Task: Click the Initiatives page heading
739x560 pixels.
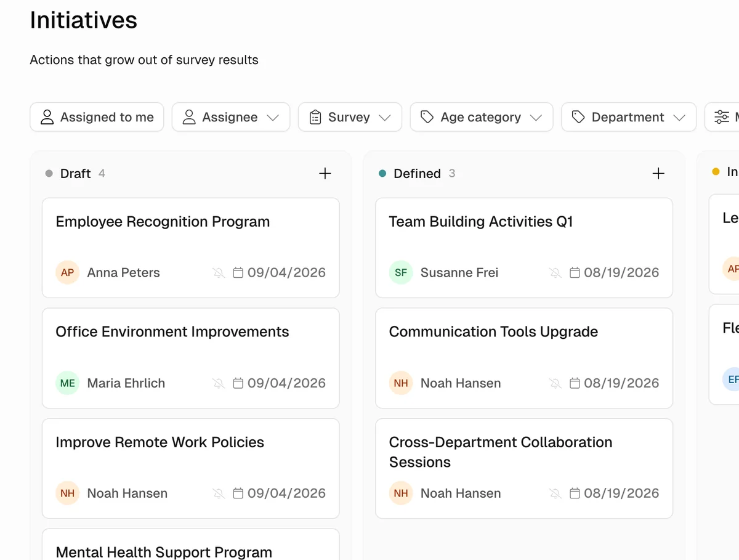Action: [84, 20]
